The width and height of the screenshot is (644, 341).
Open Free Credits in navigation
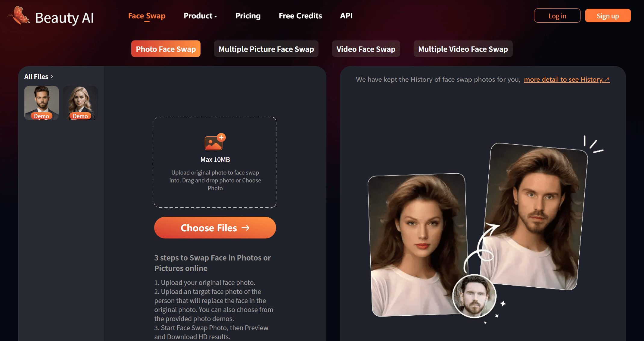300,16
